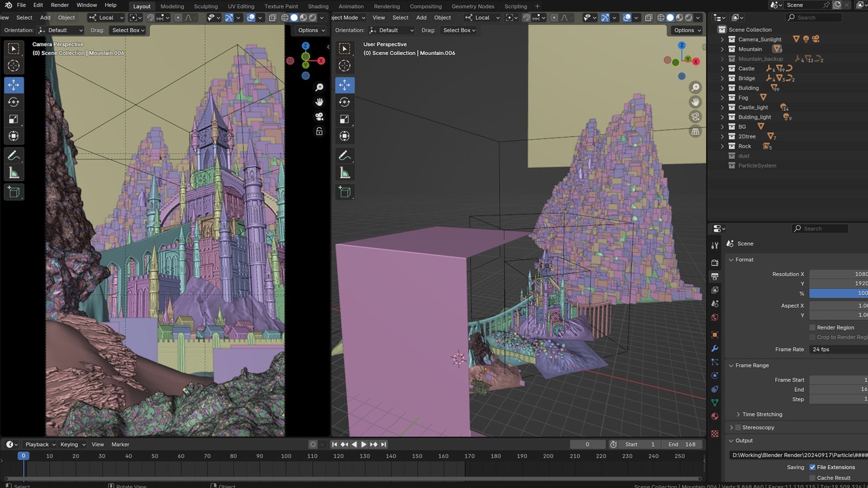The image size is (868, 488).
Task: Open the Window menu
Action: coord(86,5)
